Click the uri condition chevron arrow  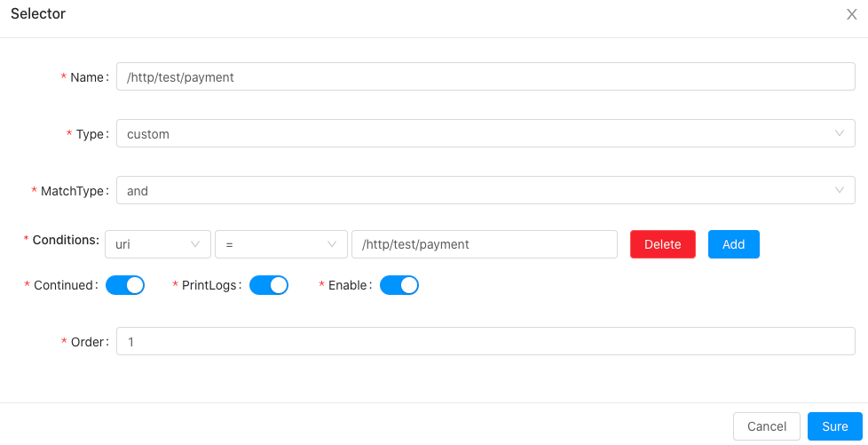[195, 244]
